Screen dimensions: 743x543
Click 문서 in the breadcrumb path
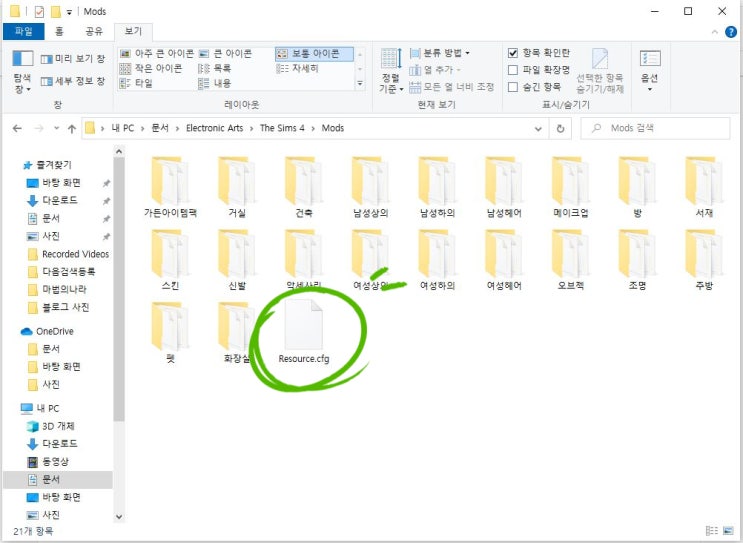click(x=160, y=128)
